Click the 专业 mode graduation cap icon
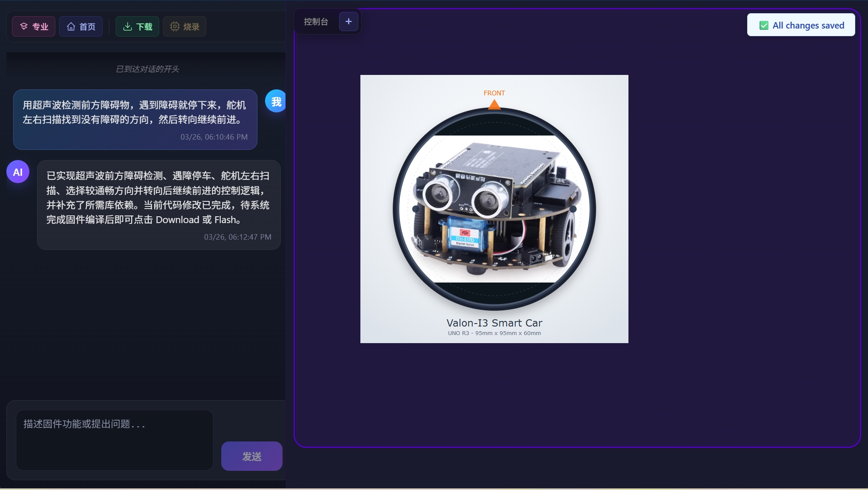 [24, 26]
